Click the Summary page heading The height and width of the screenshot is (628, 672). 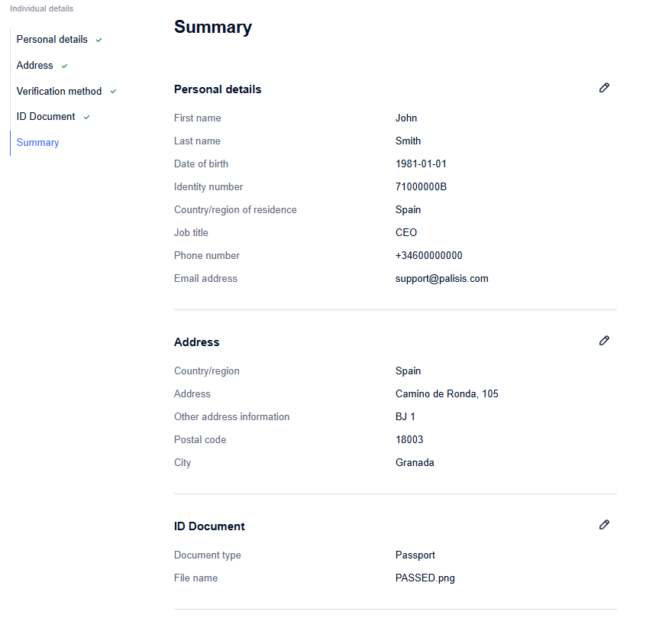[213, 27]
